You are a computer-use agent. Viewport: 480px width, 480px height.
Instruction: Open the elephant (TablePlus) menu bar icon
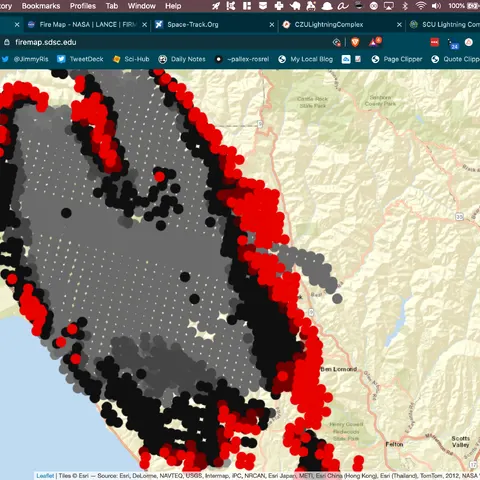(x=295, y=6)
